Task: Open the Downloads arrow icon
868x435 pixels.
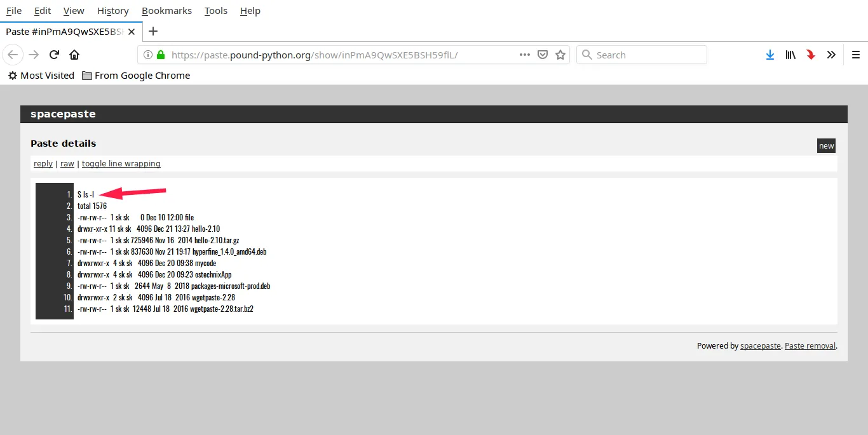Action: [x=770, y=55]
